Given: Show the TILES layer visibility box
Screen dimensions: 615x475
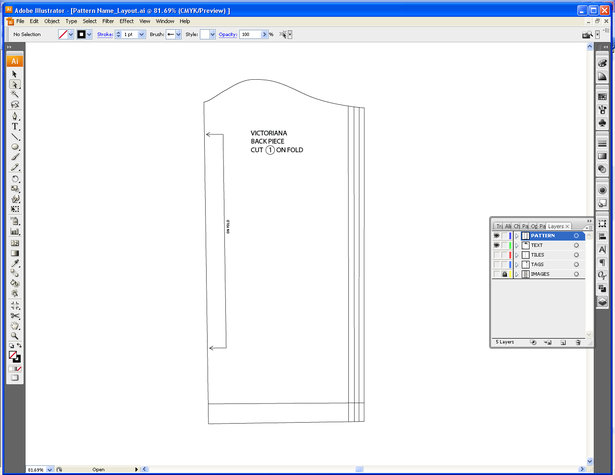Looking at the screenshot, I should 497,255.
